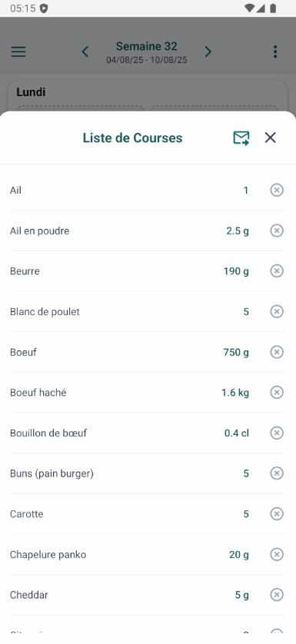Delete the Boeuf 750 g item
This screenshot has width=296, height=644.
tap(277, 352)
